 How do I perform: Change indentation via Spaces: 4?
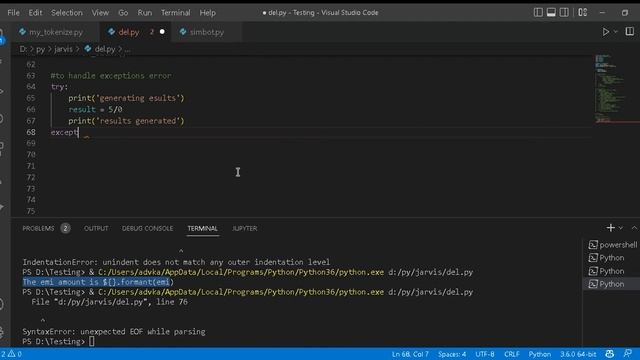[452, 354]
